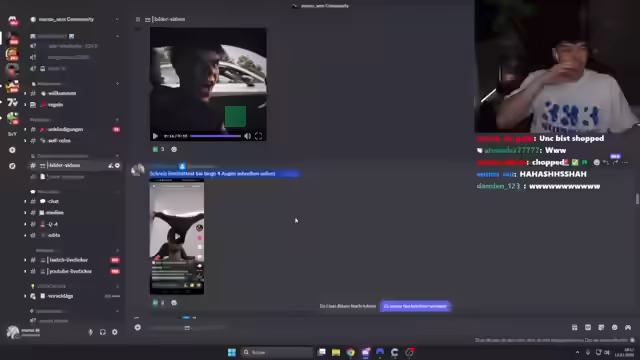Expand thread arrow beside vorschläge channel
This screenshot has height=360, width=640.
[x=25, y=296]
